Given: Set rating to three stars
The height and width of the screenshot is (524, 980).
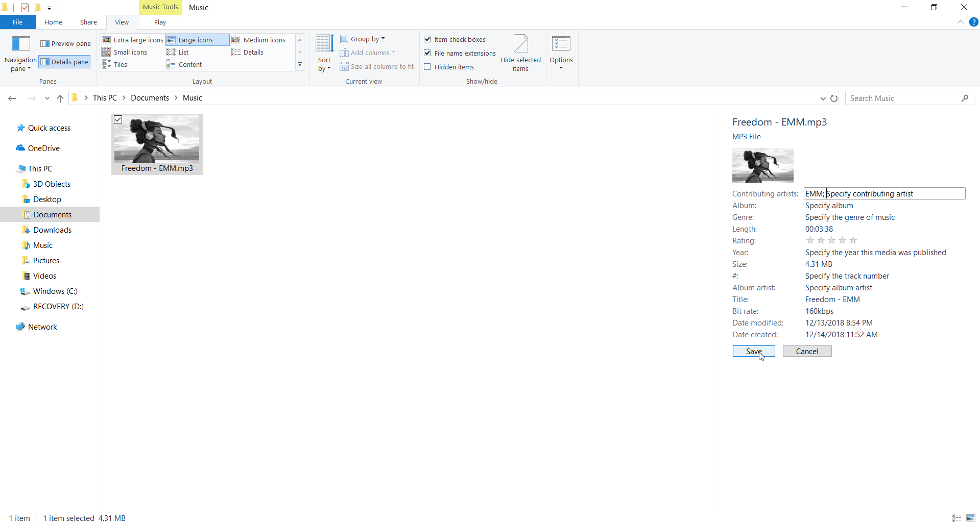Looking at the screenshot, I should [x=831, y=240].
